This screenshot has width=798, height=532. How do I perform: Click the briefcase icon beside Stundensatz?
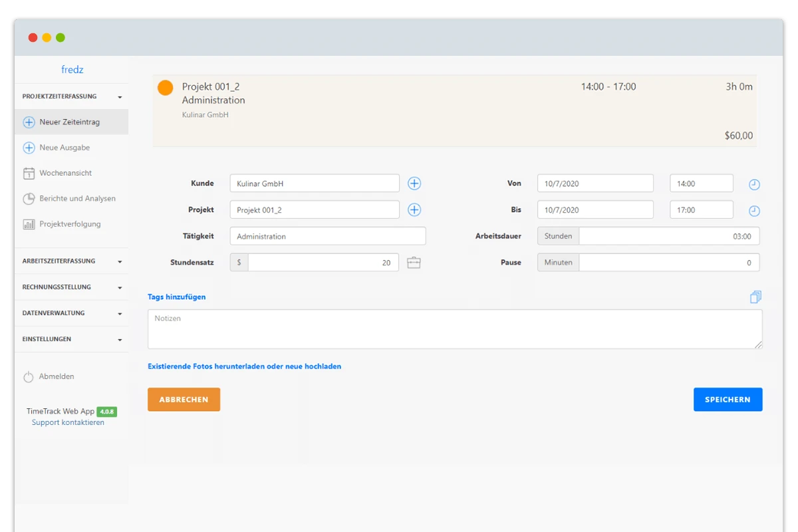[x=414, y=263]
